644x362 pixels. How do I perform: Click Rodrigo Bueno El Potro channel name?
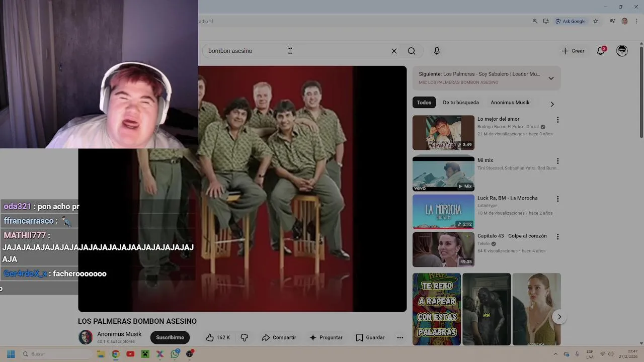pos(508,127)
